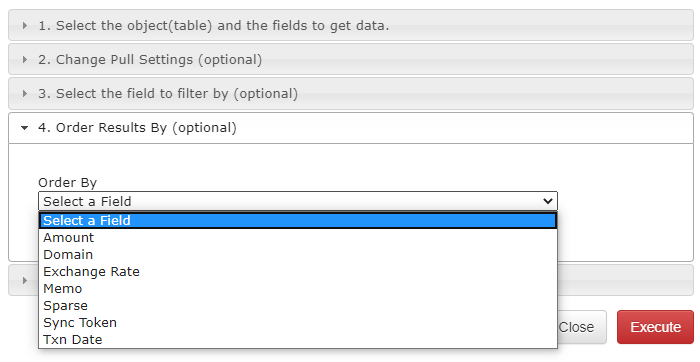Expand partially hidden section 5 arrow

point(25,280)
